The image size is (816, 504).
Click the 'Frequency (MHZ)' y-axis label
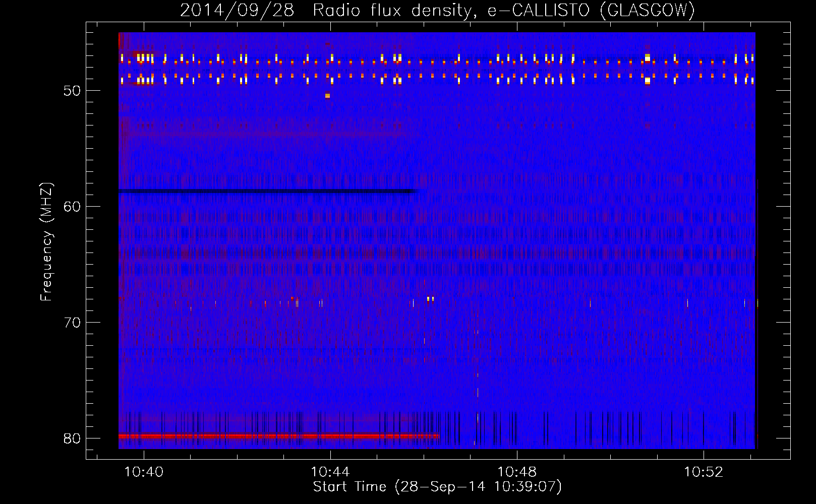click(46, 242)
